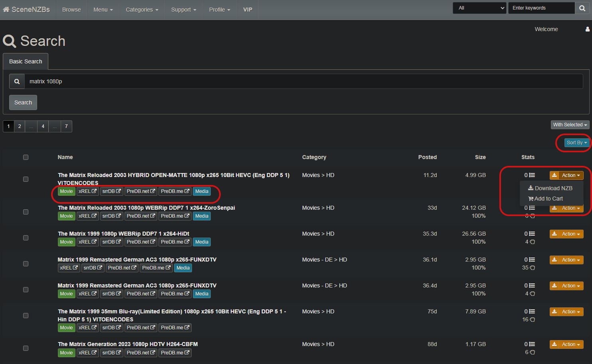Open the Categories menu in navbar
The height and width of the screenshot is (364, 592).
point(142,10)
